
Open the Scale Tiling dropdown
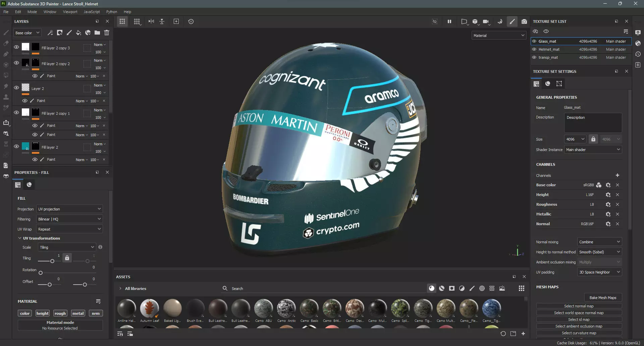pos(67,247)
